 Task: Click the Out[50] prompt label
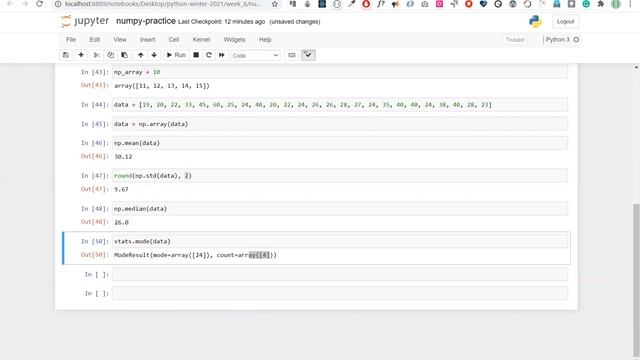pyautogui.click(x=95, y=255)
